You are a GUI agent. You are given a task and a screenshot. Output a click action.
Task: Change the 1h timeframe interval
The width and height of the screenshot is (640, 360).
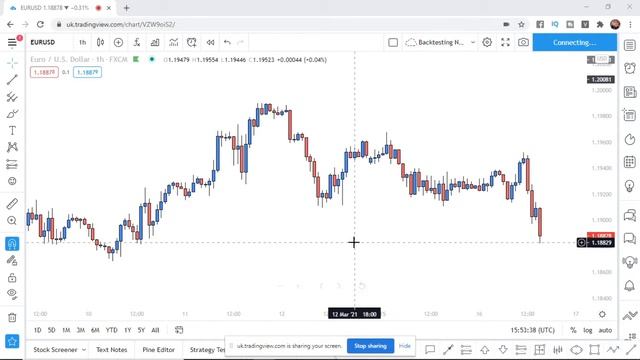pyautogui.click(x=82, y=42)
